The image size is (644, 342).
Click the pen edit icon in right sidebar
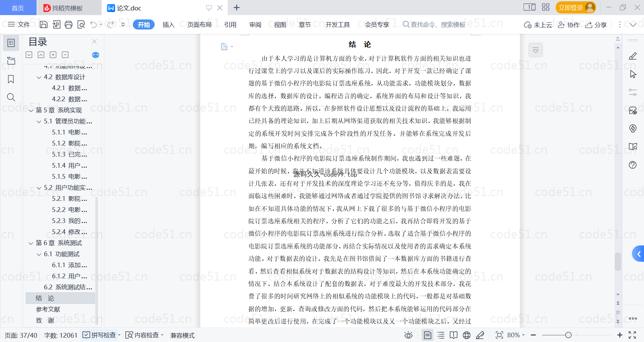[x=633, y=56]
